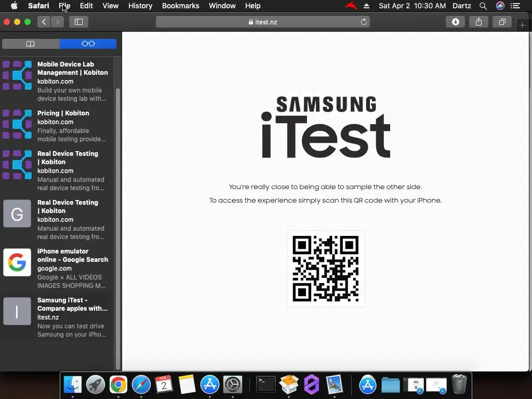Open the Dartz user menu

[x=462, y=6]
